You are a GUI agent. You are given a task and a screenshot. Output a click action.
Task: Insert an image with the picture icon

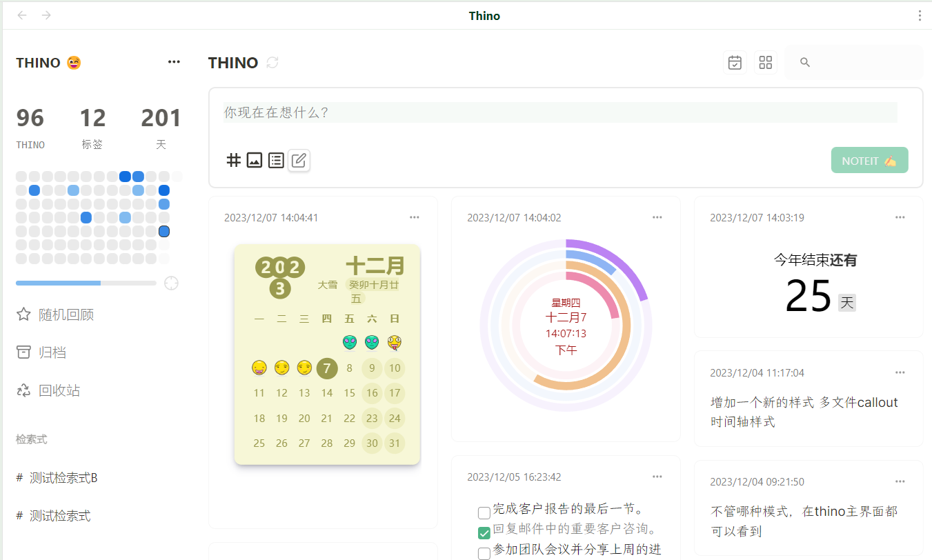coord(255,161)
